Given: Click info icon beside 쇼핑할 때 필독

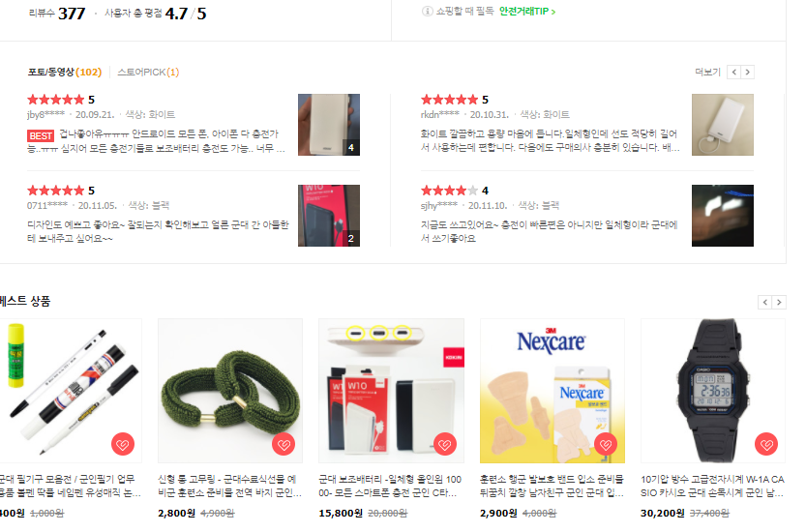Looking at the screenshot, I should tap(427, 11).
